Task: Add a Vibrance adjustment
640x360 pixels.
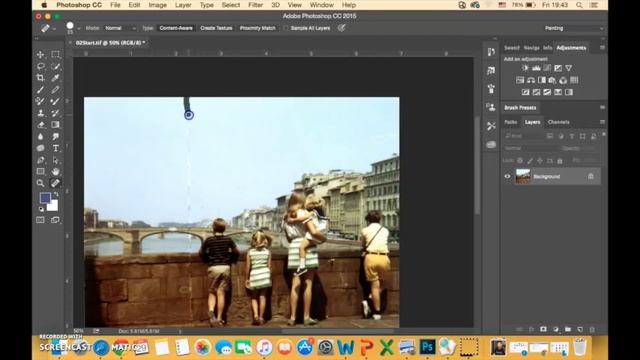Action: click(569, 68)
